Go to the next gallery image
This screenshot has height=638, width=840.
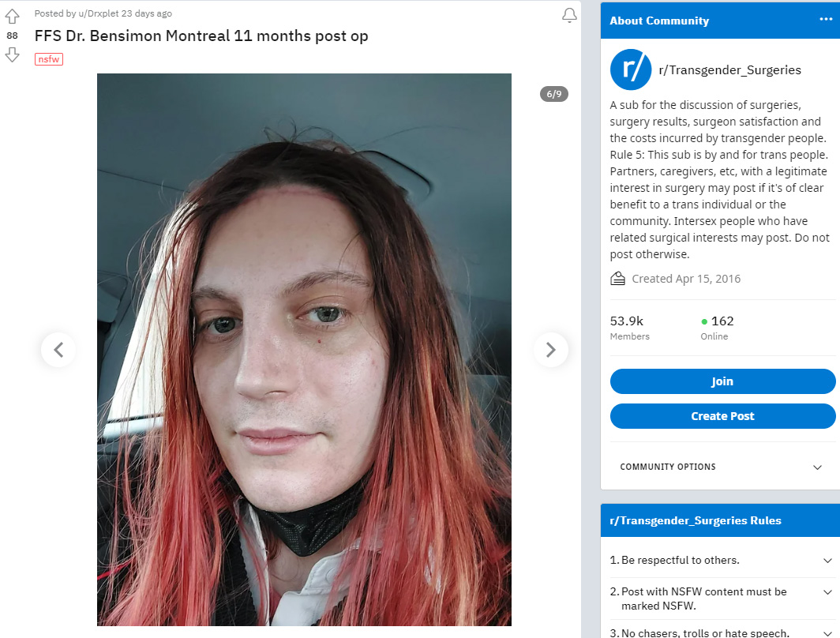click(551, 350)
